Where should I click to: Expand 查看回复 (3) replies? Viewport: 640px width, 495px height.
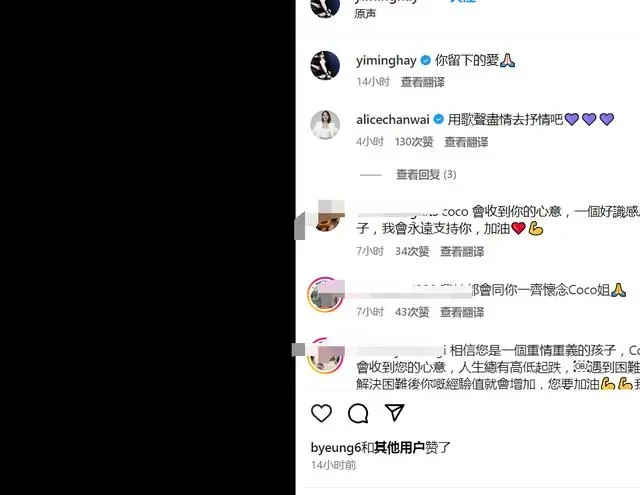(x=426, y=175)
